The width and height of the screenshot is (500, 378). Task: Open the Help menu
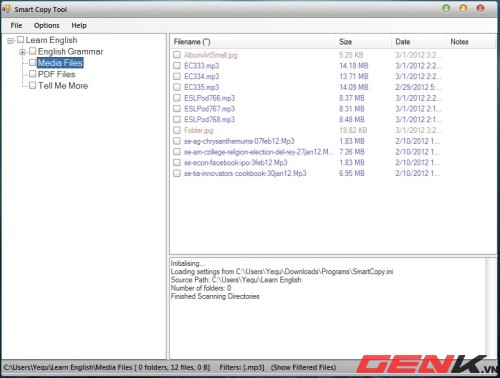point(79,25)
